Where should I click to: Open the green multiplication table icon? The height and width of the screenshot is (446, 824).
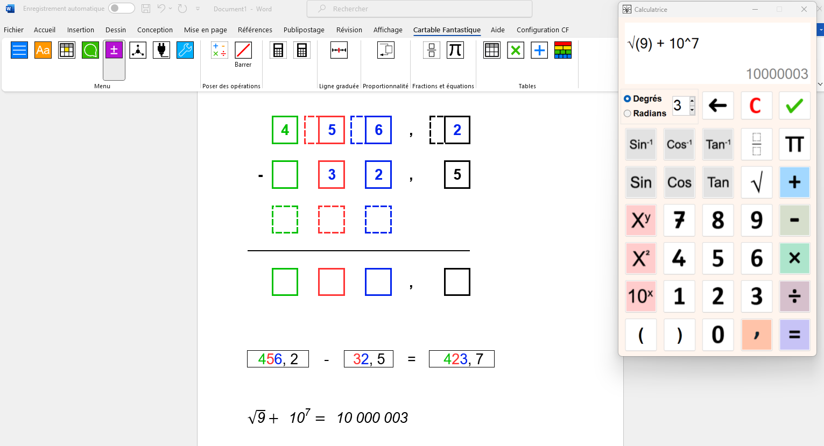click(x=516, y=50)
